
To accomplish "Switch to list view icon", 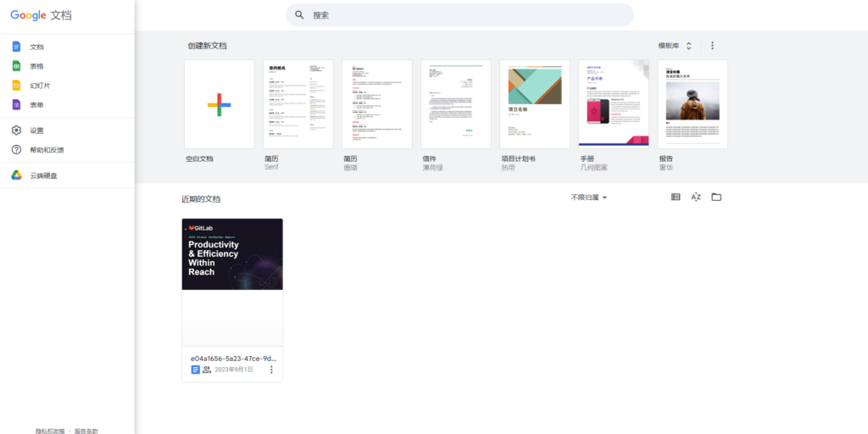I will pos(676,198).
